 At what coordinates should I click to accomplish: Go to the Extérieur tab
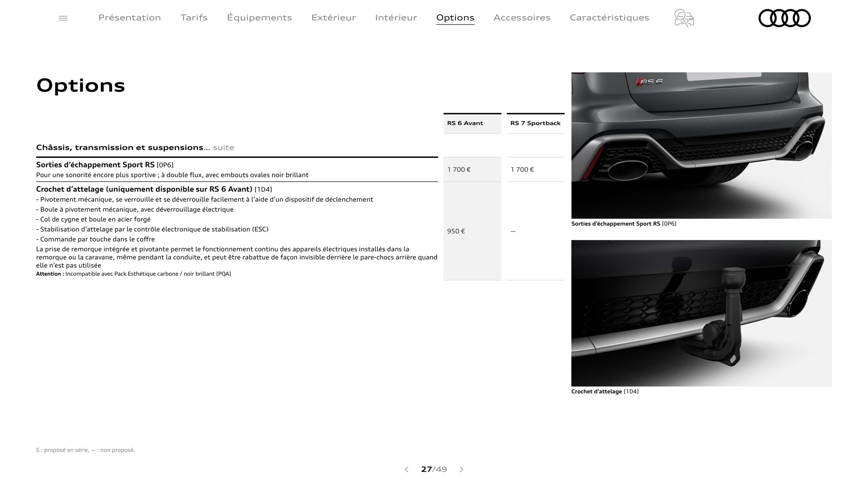[333, 17]
